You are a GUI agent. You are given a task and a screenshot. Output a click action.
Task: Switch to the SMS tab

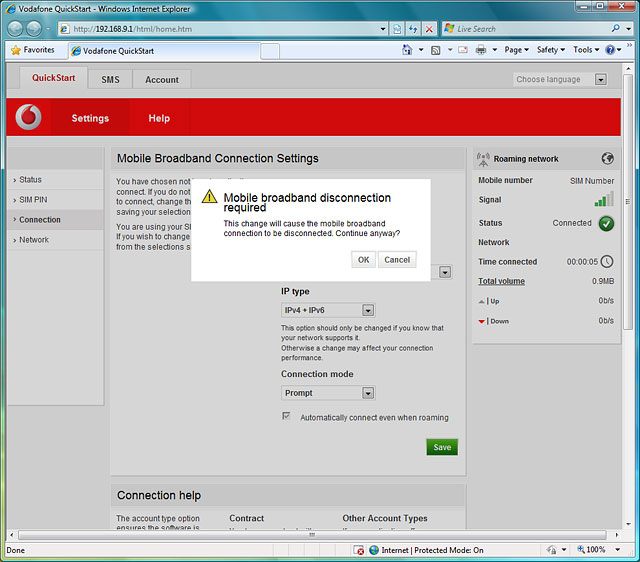[110, 80]
